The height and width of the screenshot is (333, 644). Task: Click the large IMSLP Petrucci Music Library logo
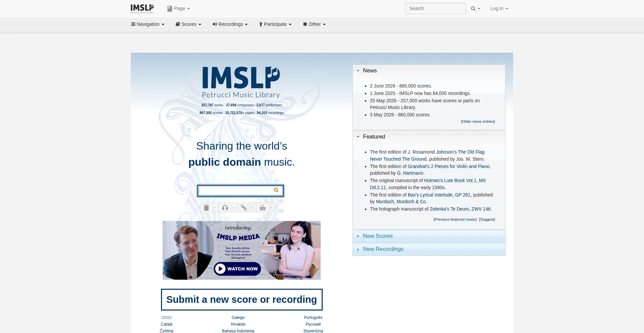pyautogui.click(x=241, y=82)
